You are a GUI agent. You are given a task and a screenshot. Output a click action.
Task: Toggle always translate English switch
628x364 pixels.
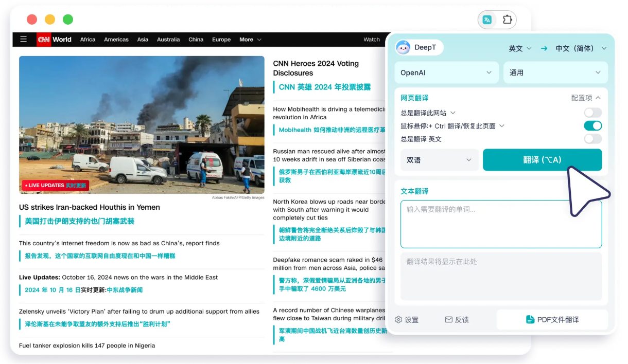click(x=592, y=139)
